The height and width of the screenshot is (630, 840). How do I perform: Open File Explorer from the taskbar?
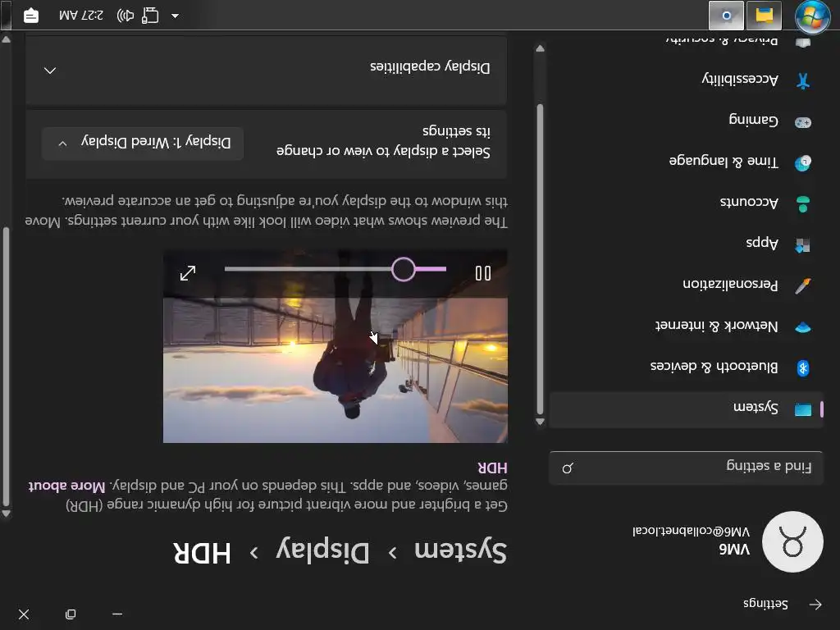(764, 16)
